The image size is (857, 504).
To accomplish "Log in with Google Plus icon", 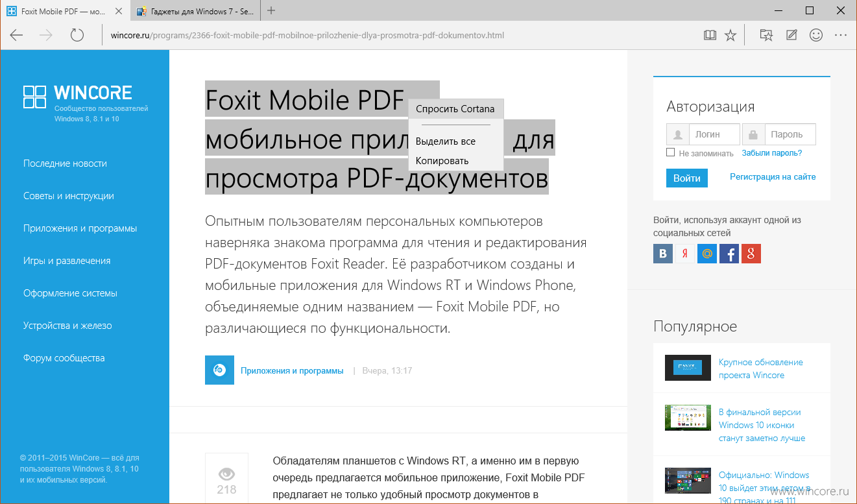I will coord(751,254).
